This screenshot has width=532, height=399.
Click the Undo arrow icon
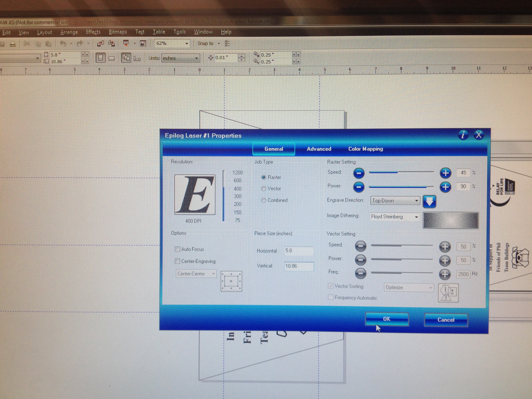pyautogui.click(x=63, y=44)
